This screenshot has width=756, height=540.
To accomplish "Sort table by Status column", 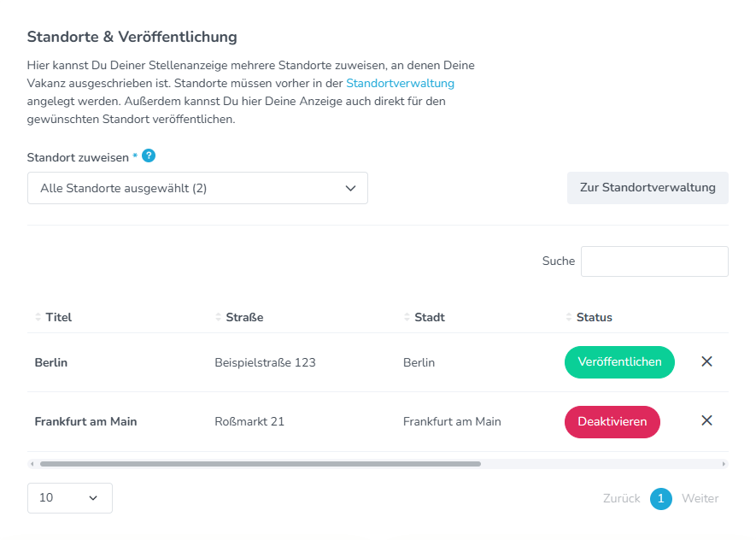I will coord(594,317).
